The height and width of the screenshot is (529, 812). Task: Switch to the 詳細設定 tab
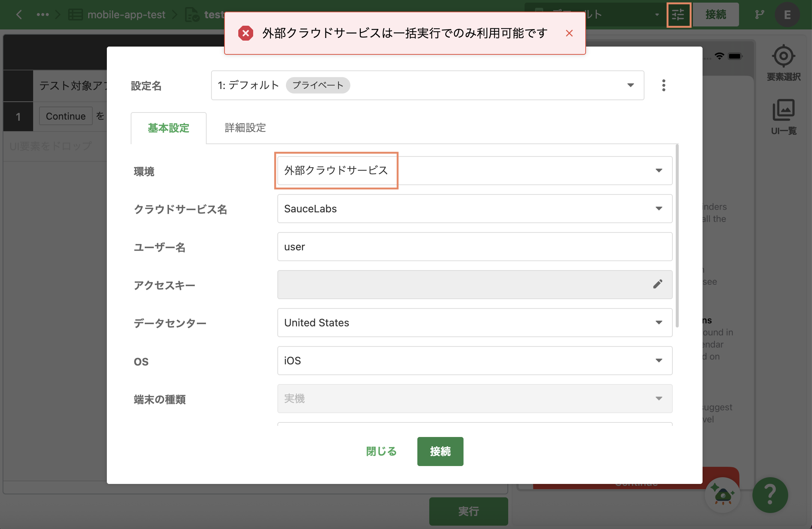click(x=245, y=128)
